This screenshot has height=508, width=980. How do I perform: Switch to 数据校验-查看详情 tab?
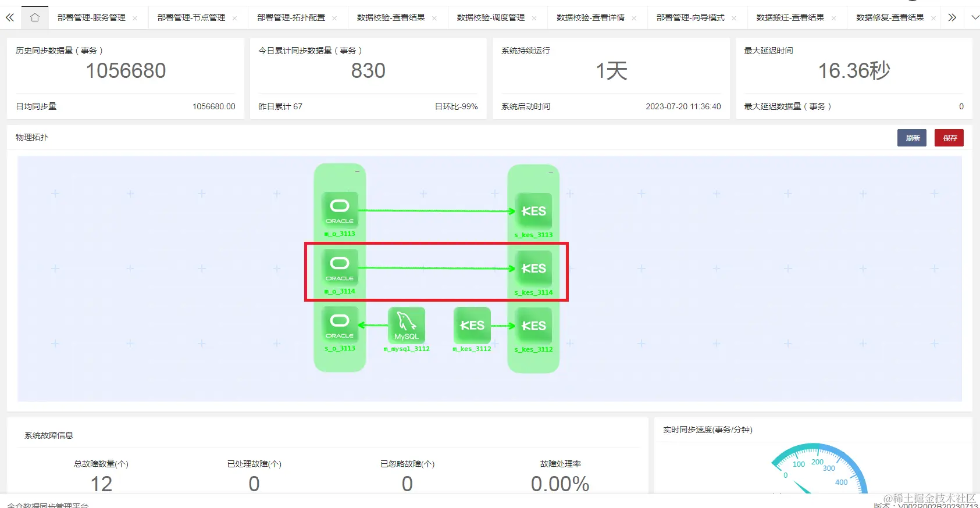591,17
